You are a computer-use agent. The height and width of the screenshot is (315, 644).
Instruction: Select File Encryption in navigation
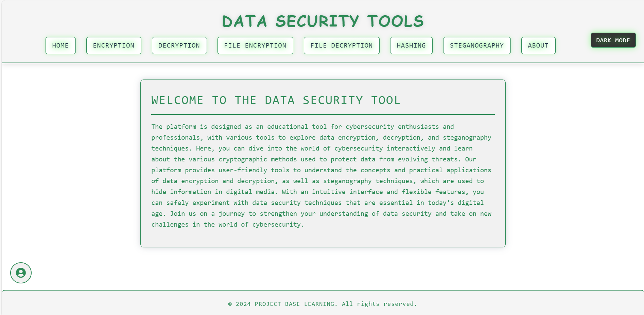coord(255,46)
